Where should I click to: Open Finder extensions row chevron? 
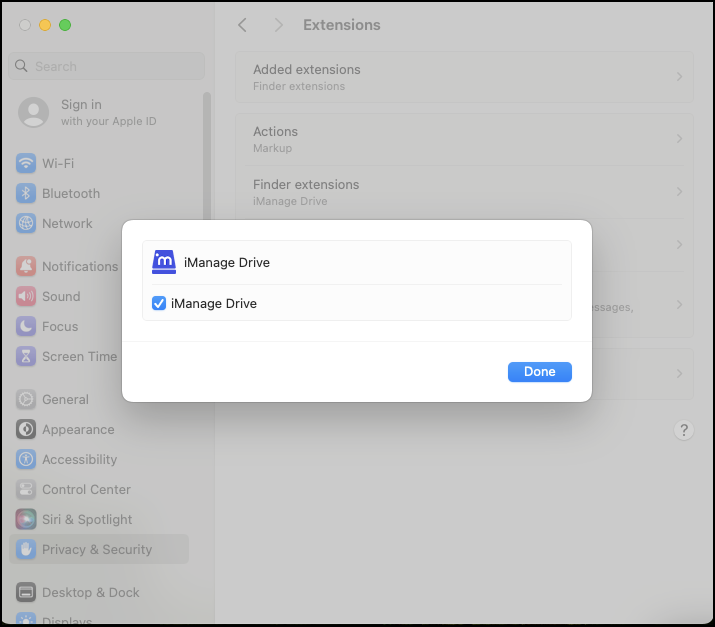679,192
